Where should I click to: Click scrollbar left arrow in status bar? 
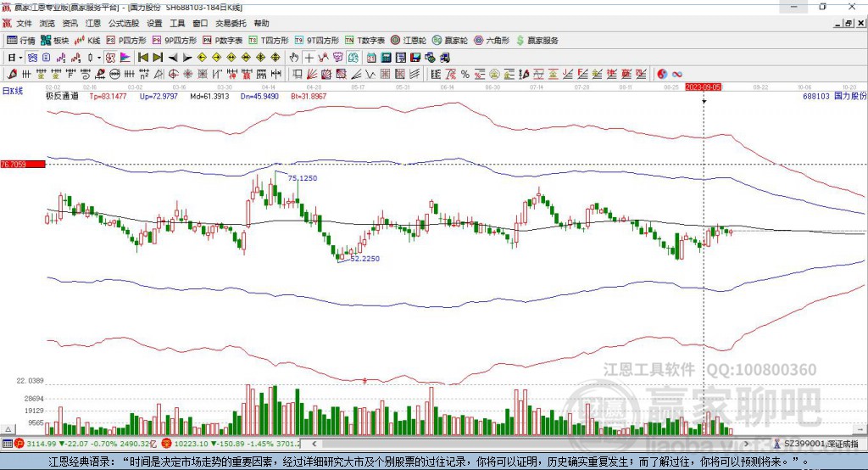[x=314, y=444]
